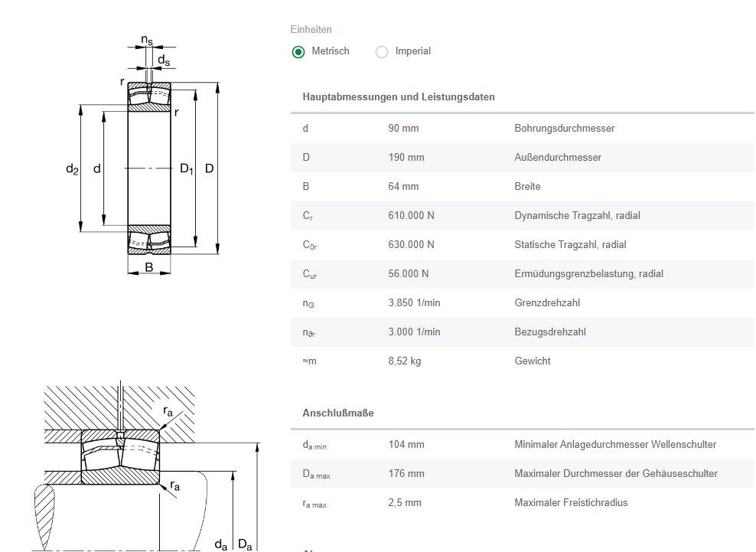Click the Grenzdrehzahl value 3.850 1/min

tap(414, 303)
